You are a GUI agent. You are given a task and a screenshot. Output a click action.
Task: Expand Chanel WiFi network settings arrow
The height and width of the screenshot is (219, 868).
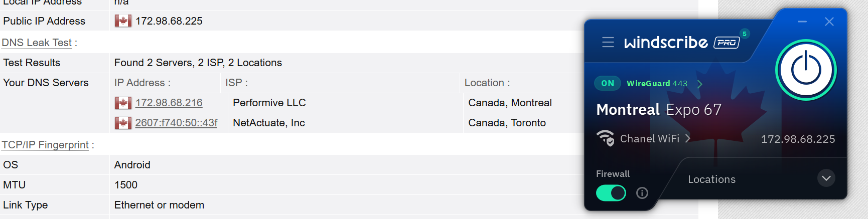pos(688,138)
